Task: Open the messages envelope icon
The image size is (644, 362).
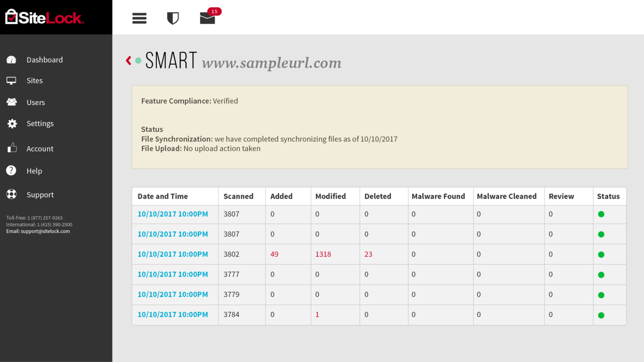Action: 207,19
